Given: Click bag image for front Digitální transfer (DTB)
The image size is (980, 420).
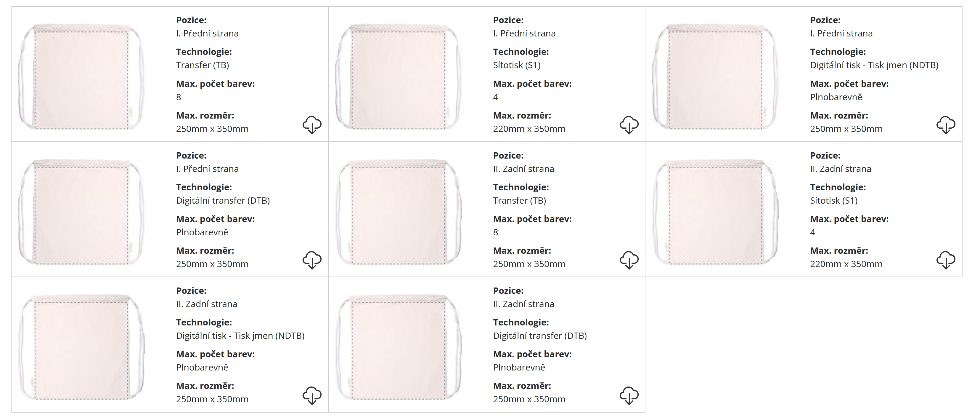Looking at the screenshot, I should pos(81,213).
